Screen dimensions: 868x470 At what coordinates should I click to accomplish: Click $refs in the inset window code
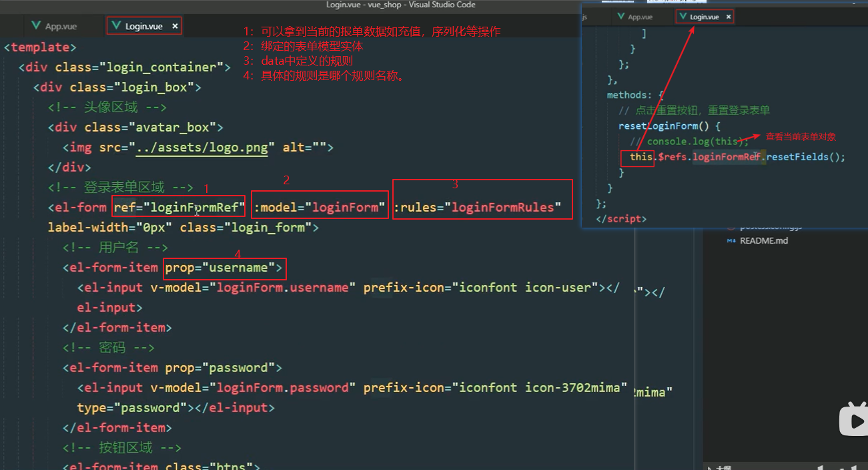(x=674, y=157)
